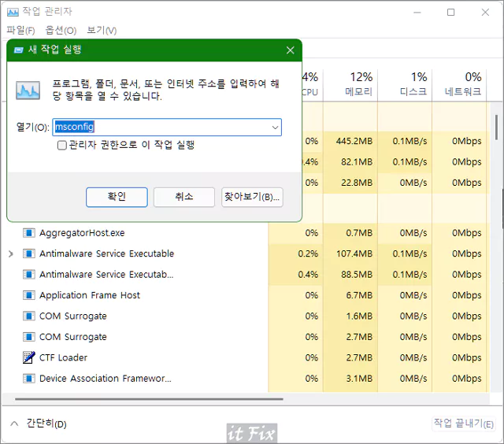This screenshot has height=444, width=504.
Task: Open the 보기(V) menu
Action: (x=102, y=31)
